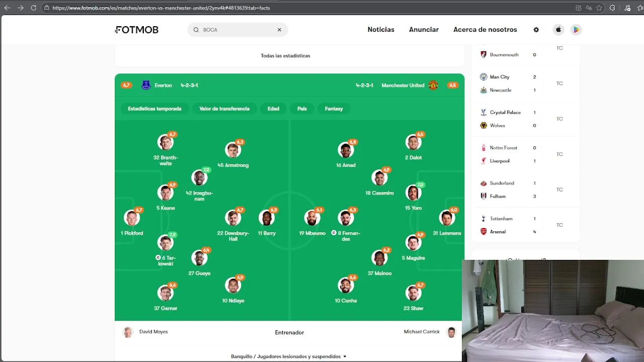Open player 16 Amad
Image resolution: width=644 pixels, height=362 pixels.
(346, 154)
